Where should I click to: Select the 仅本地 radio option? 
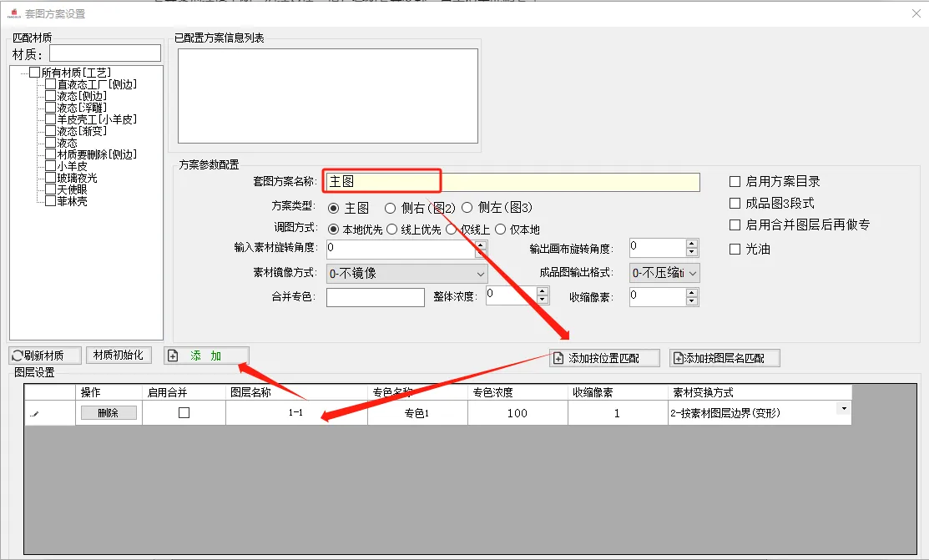tap(500, 229)
